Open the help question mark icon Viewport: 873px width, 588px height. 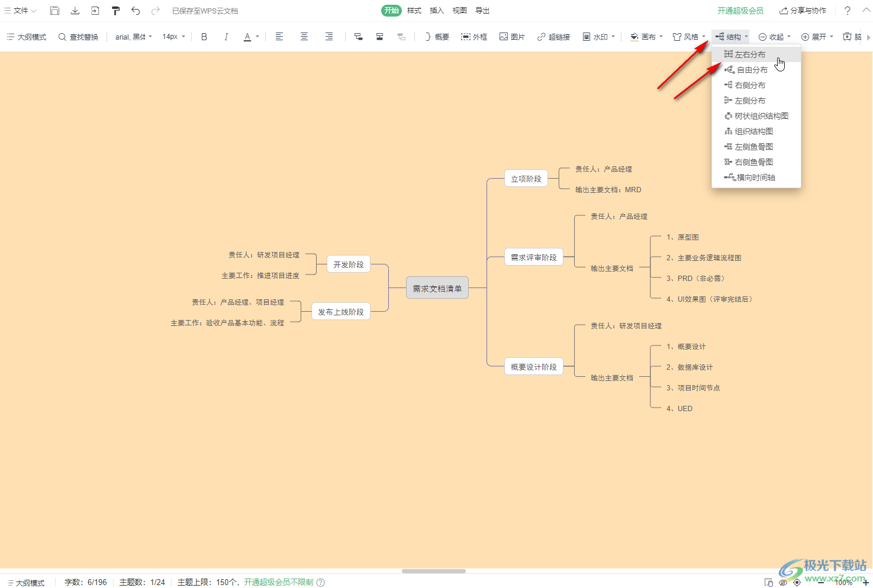pos(848,11)
